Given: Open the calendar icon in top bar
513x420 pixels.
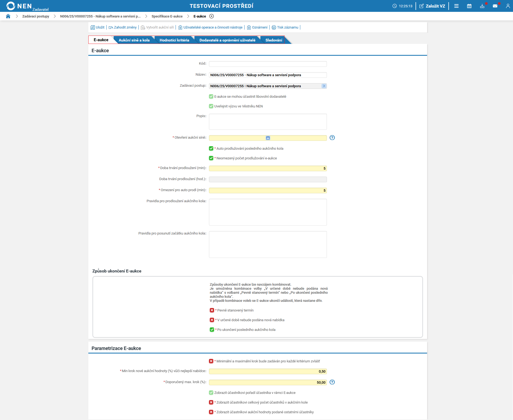Looking at the screenshot, I should point(469,6).
